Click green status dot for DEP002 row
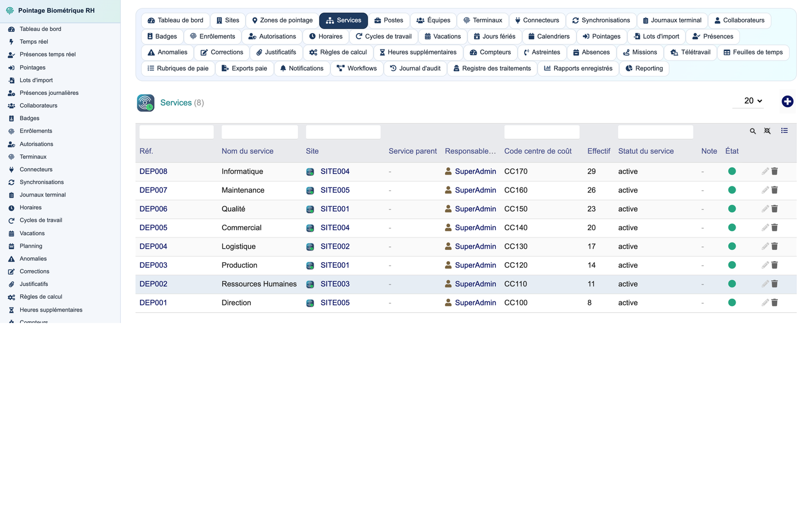812x507 pixels. [732, 284]
